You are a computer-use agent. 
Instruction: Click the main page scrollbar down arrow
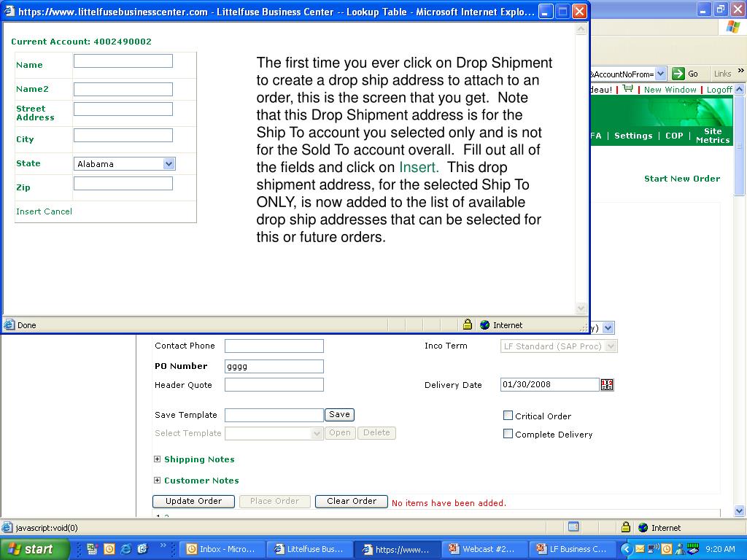pos(740,510)
